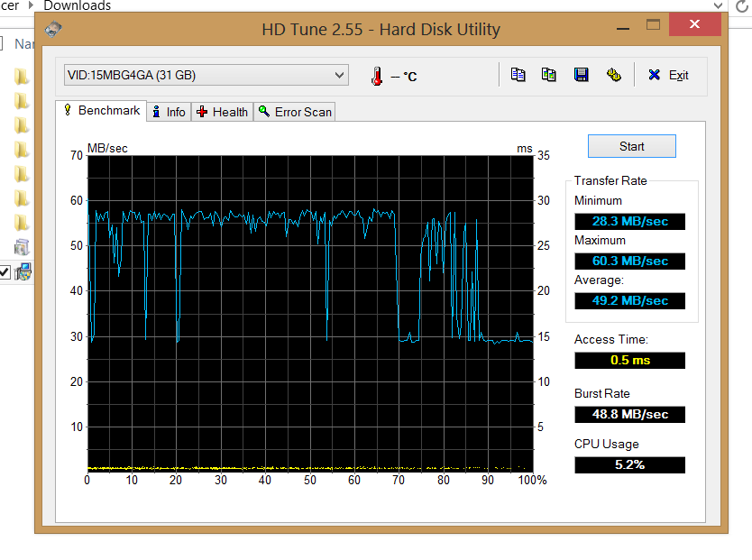Switch to the Health tab

223,112
